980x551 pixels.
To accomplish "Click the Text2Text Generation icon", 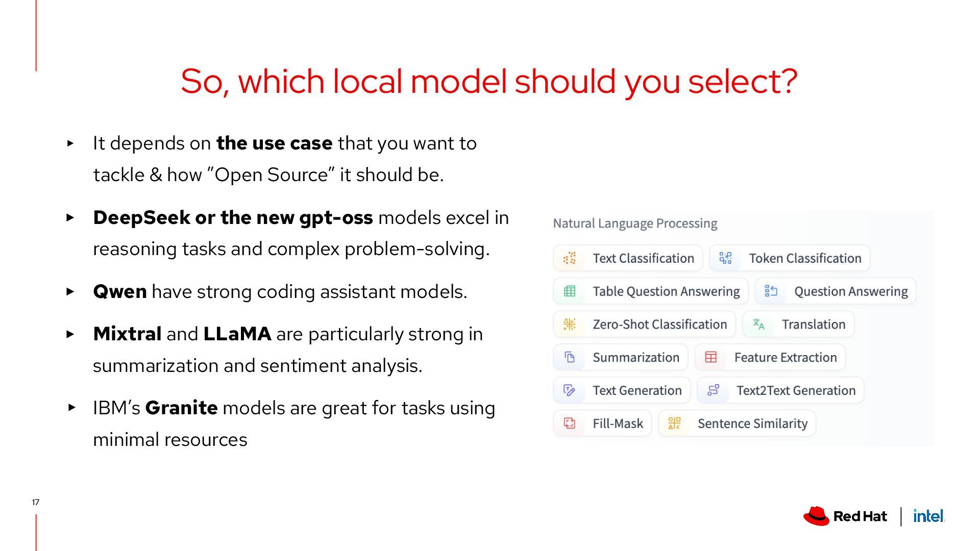I will coord(714,391).
